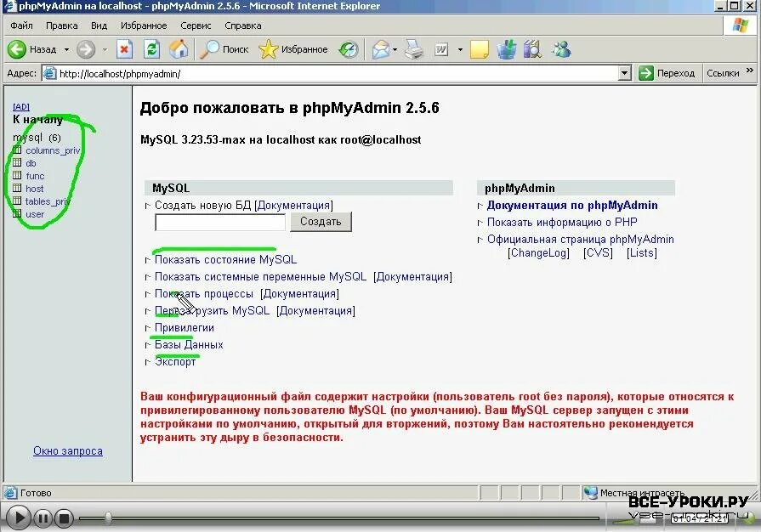
Task: Expand the Mail icon dropdown arrow
Action: [395, 49]
